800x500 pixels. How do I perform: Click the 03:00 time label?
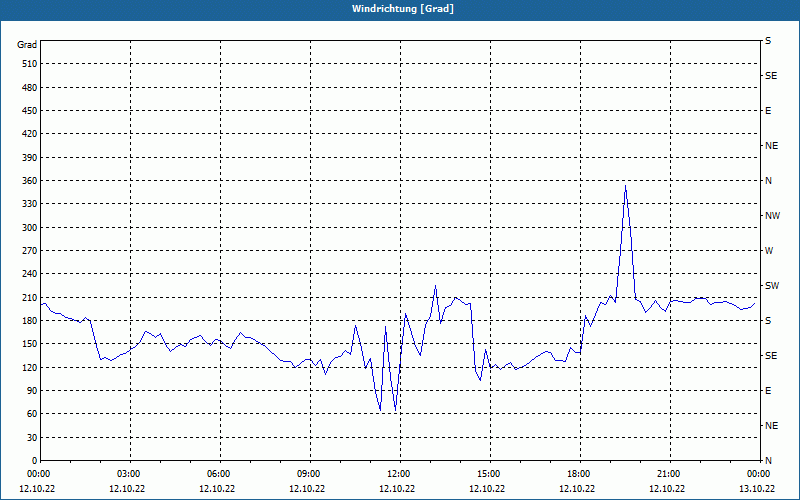(130, 474)
